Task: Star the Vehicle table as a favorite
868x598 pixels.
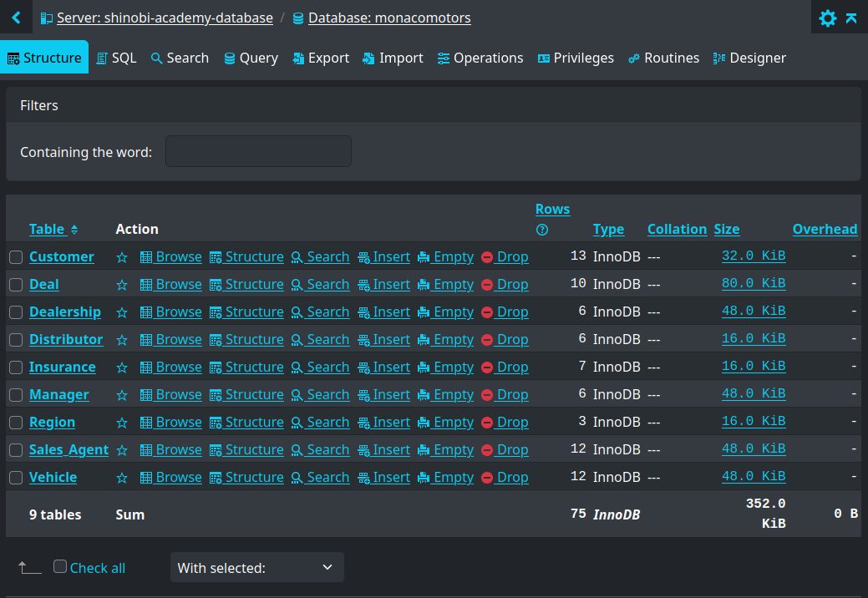Action: click(x=122, y=477)
